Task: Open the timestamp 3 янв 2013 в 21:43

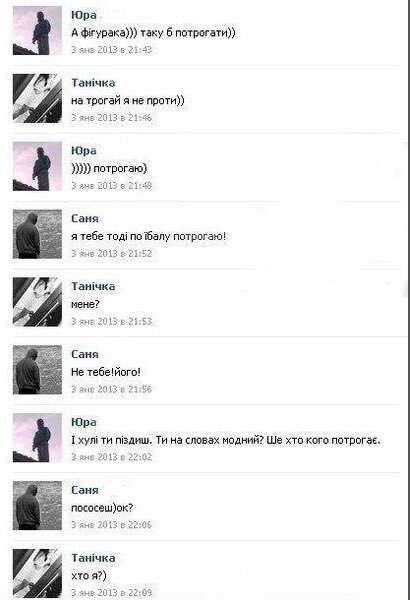Action: pyautogui.click(x=111, y=50)
